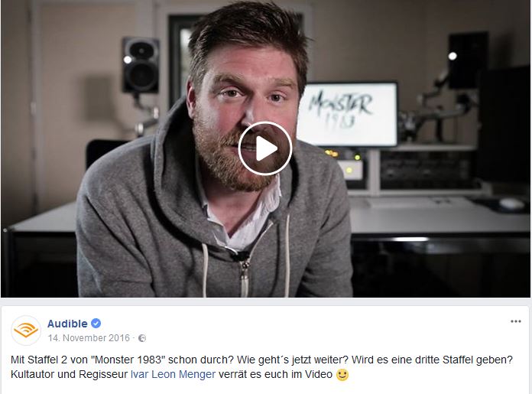
Task: Click the Monster 1983 monitor in video frame
Action: pos(348,114)
